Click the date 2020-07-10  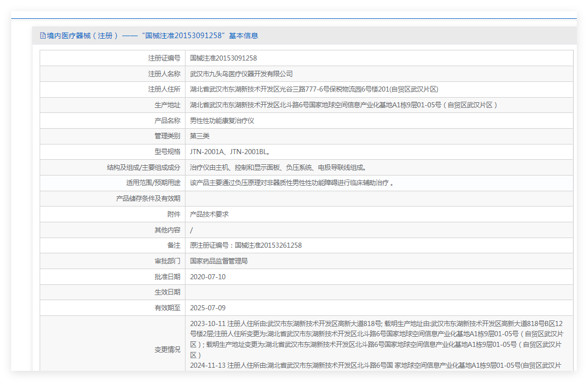click(208, 277)
